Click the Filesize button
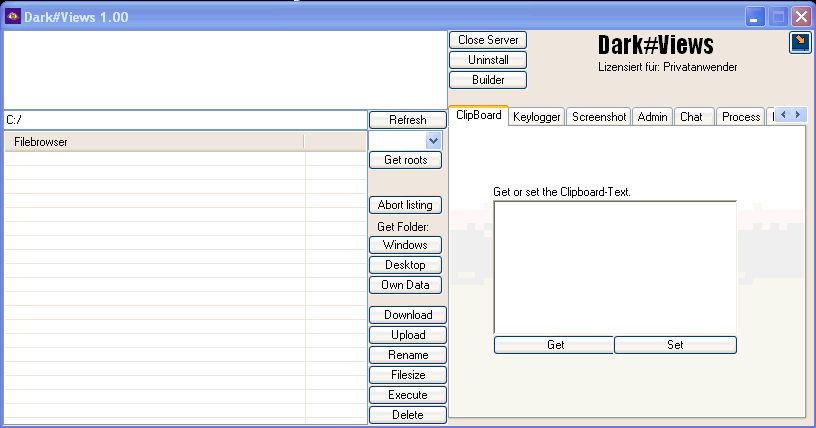Image resolution: width=816 pixels, height=428 pixels. tap(407, 375)
